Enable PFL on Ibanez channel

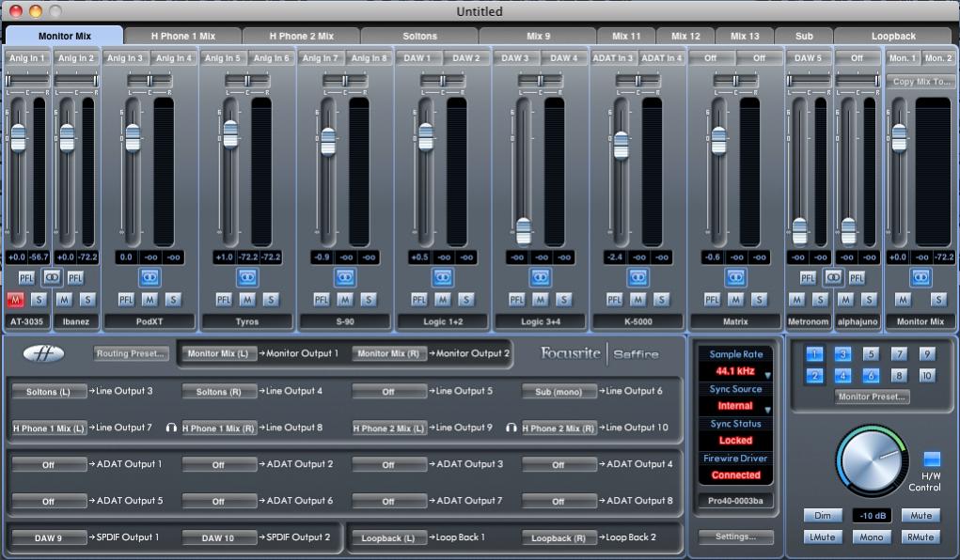click(75, 278)
